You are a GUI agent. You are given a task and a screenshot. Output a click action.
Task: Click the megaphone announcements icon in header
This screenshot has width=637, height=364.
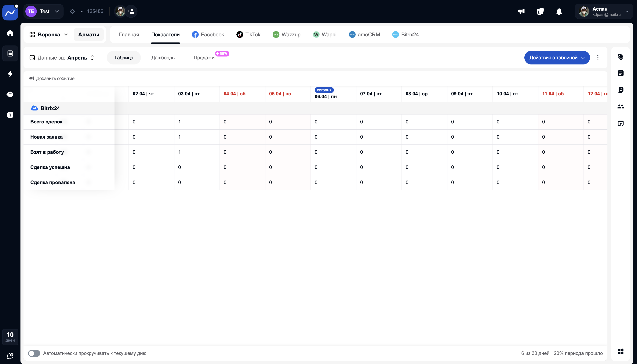(521, 12)
